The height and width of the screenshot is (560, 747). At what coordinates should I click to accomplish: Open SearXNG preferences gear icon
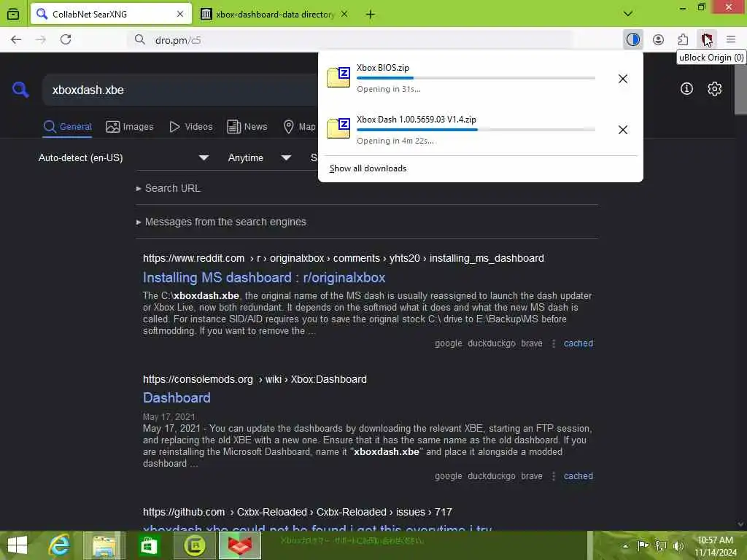coord(714,88)
